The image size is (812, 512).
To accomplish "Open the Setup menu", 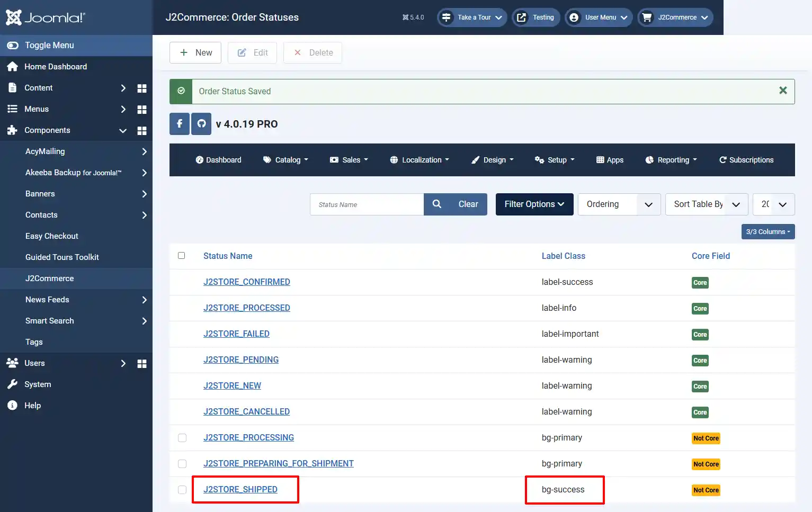I will 555,160.
